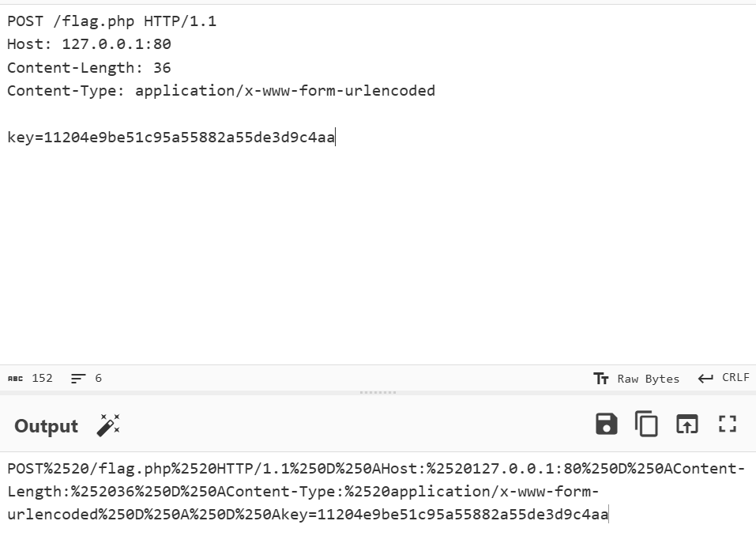Click the output line starting urlencoded%250D

click(307, 515)
